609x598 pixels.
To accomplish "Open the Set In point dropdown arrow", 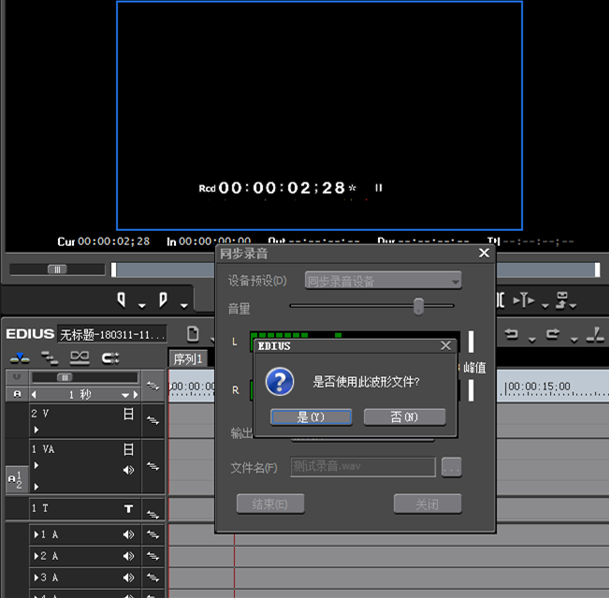I will [142, 306].
